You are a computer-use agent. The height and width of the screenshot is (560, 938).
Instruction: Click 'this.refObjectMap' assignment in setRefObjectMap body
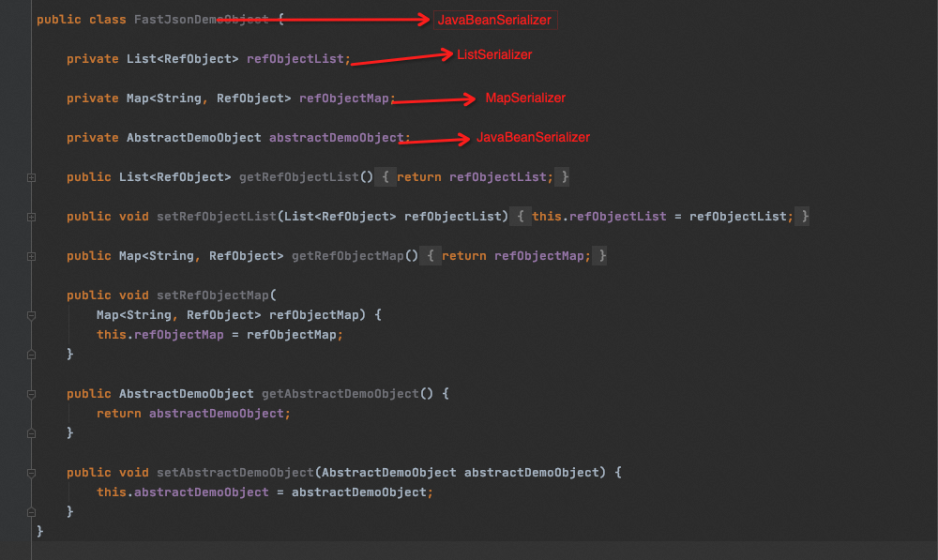point(160,335)
